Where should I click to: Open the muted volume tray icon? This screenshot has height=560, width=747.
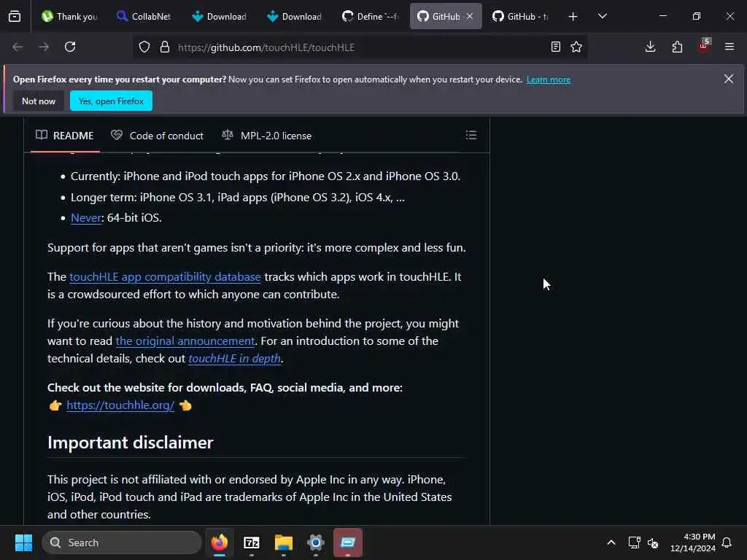(653, 542)
